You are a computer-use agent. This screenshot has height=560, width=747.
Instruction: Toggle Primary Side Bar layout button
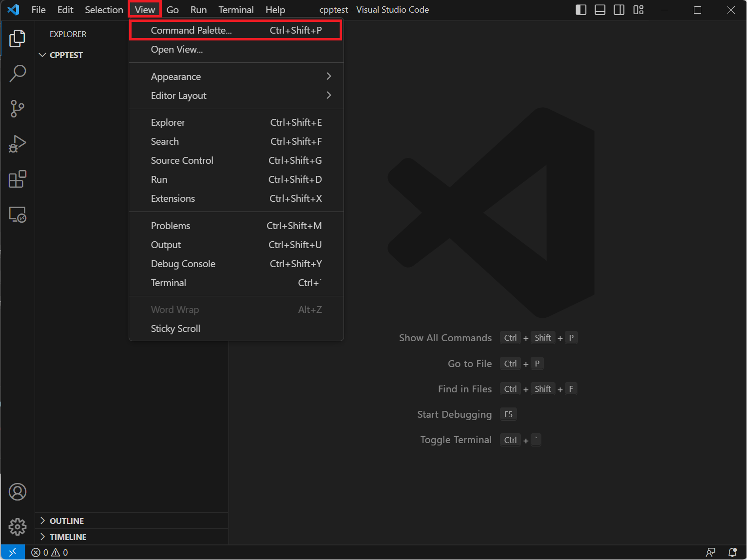[x=581, y=10]
